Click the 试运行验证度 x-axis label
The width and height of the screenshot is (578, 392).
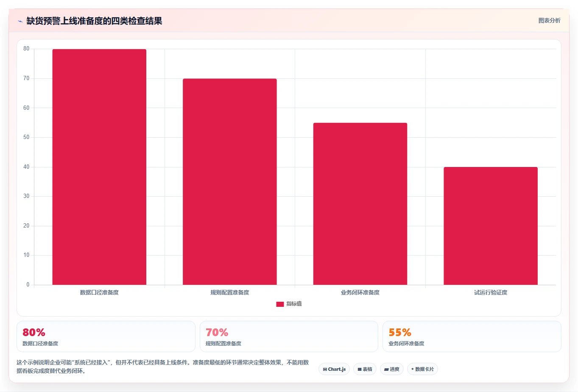pos(491,292)
